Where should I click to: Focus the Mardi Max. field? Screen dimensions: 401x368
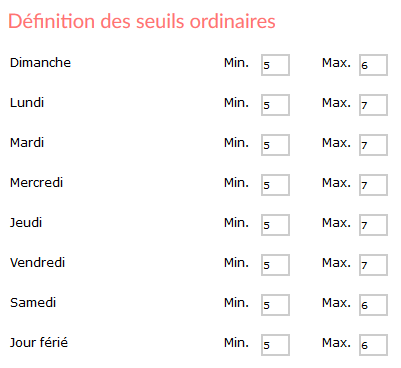click(x=373, y=145)
